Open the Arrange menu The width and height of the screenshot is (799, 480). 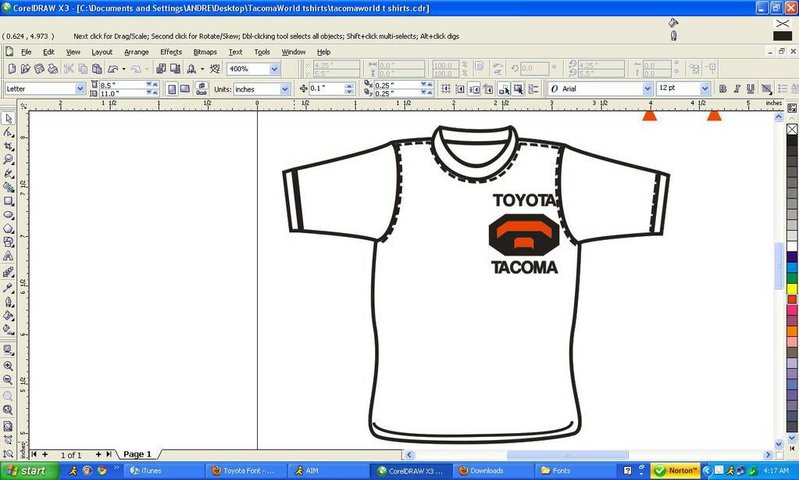[137, 52]
